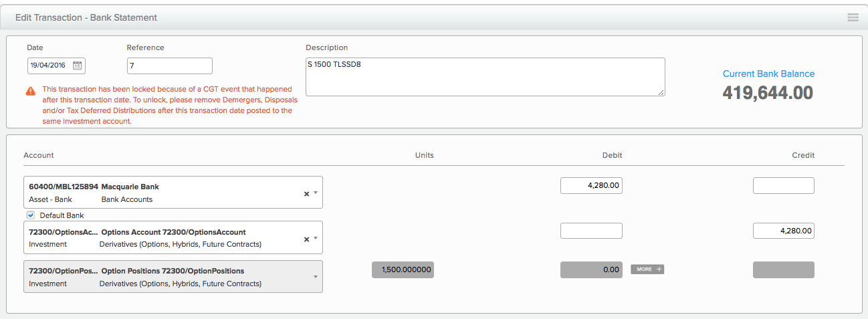Clear the Options Account selection
This screenshot has width=868, height=319.
pos(306,238)
